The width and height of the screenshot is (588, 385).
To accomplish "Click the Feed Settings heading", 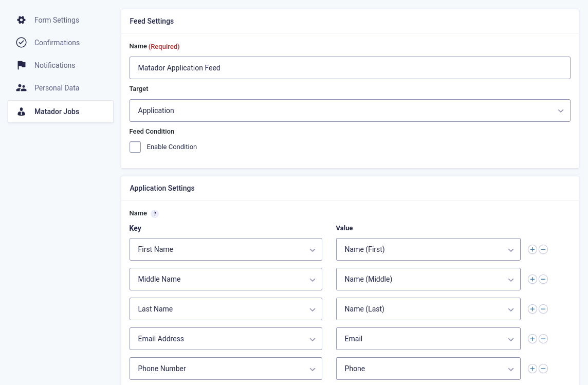I will (x=152, y=22).
